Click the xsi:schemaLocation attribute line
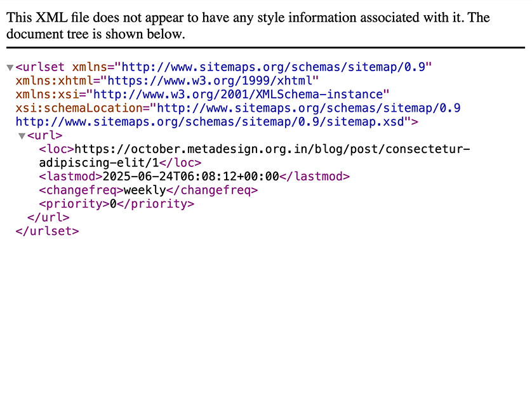The width and height of the screenshot is (532, 400). pos(238,108)
